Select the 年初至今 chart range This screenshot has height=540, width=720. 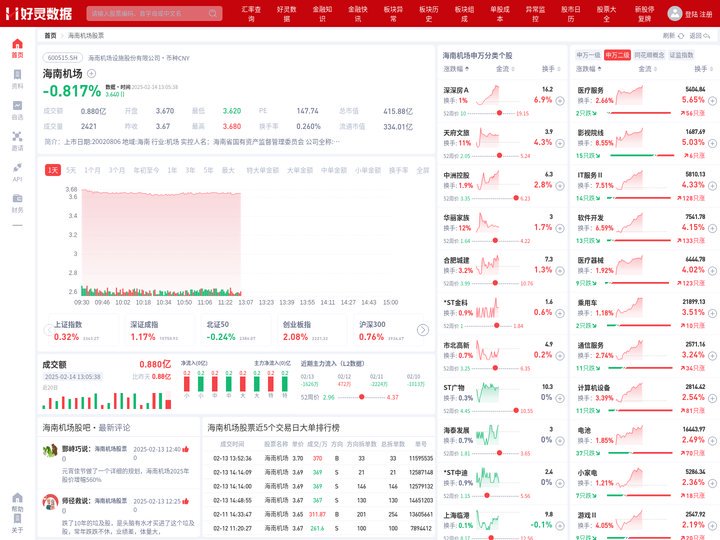[x=146, y=170]
